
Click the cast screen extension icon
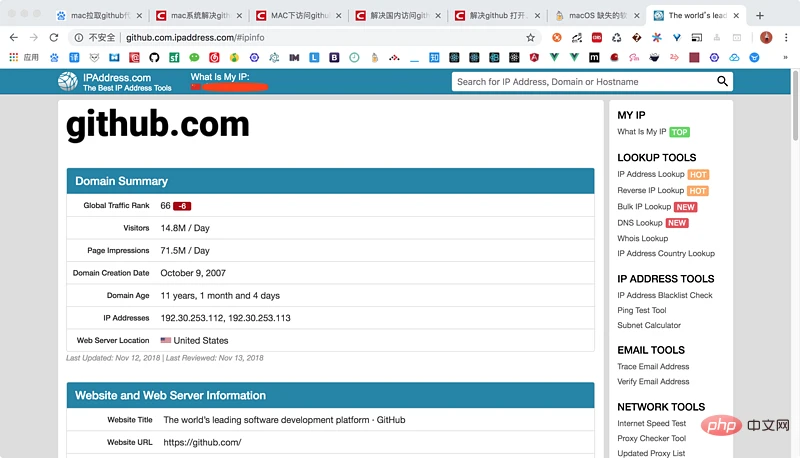click(x=696, y=37)
